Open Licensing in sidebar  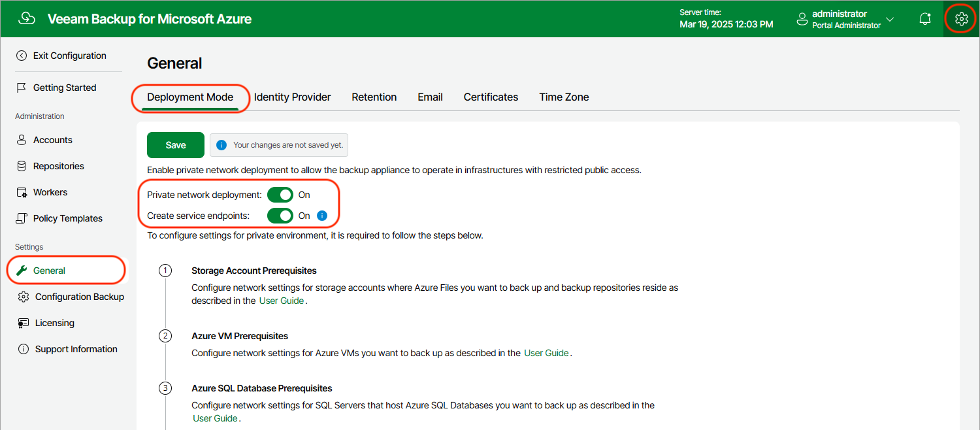pos(55,323)
